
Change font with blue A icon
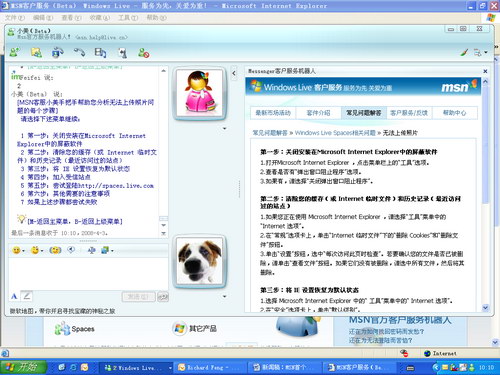coord(14,296)
